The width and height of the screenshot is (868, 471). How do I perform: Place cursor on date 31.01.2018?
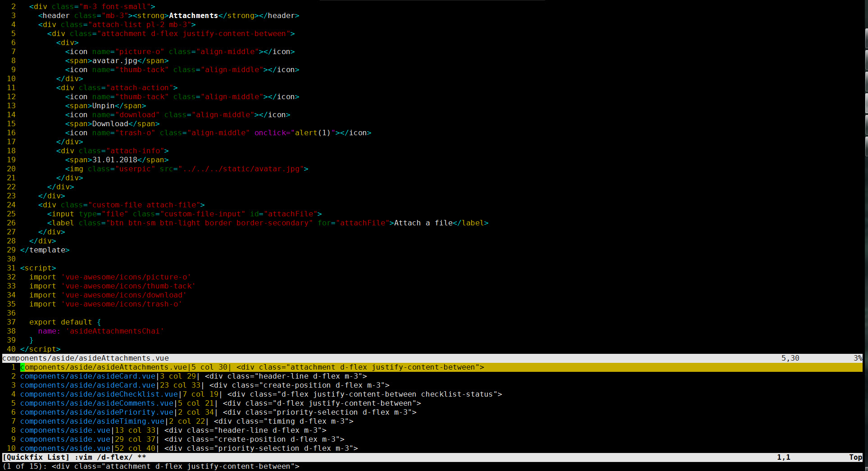pyautogui.click(x=115, y=160)
